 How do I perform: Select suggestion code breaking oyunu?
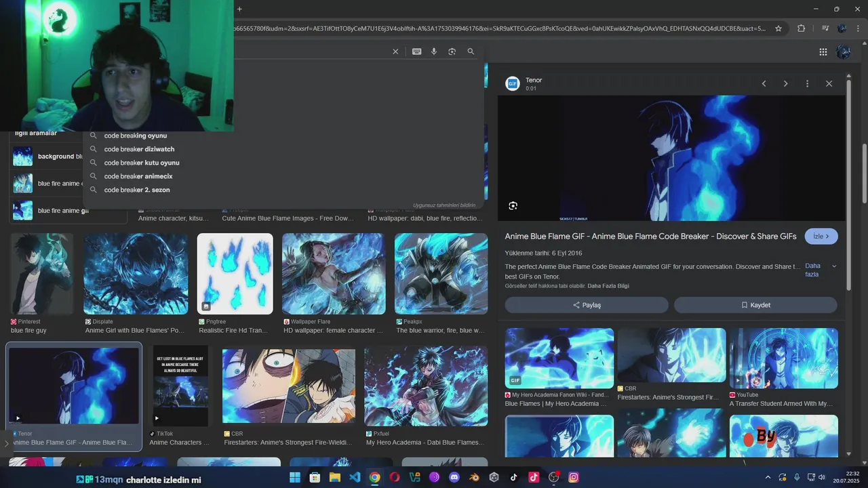pyautogui.click(x=136, y=136)
